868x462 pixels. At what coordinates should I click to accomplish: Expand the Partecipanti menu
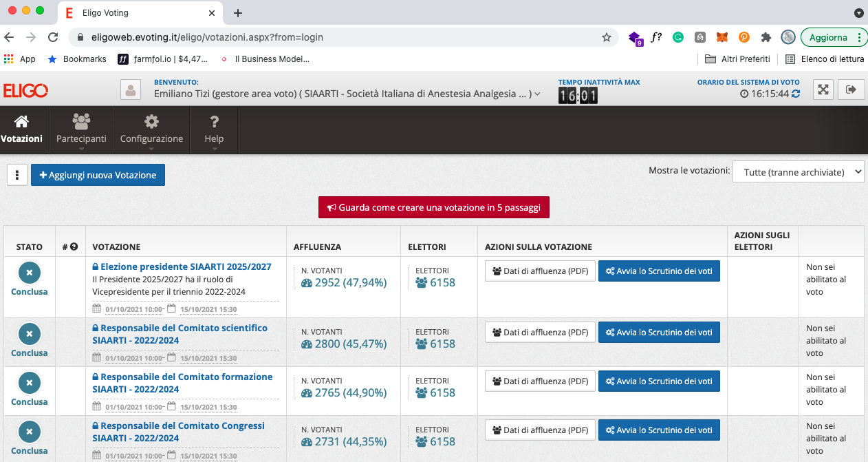81,130
